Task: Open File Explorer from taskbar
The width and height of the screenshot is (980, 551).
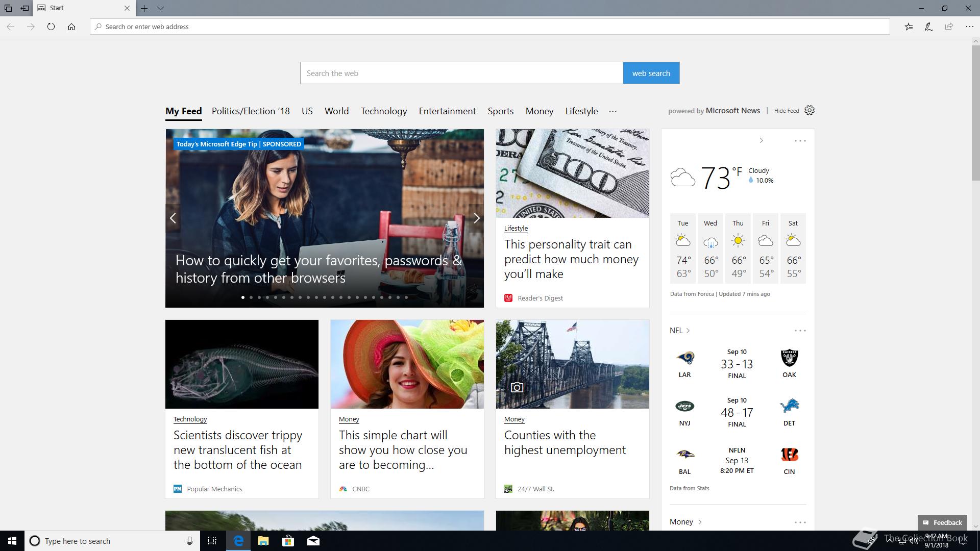Action: tap(263, 541)
